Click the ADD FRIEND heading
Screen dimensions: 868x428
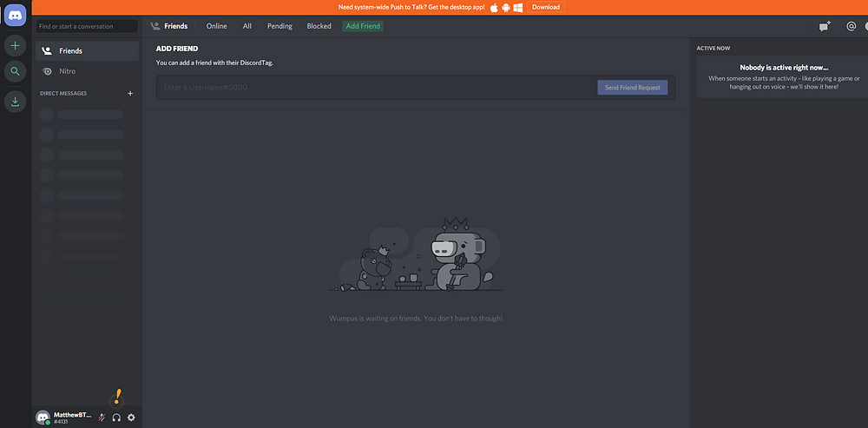[176, 49]
